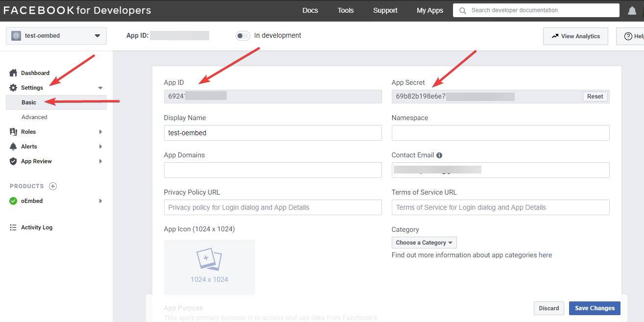The image size is (644, 322).
Task: Click the App Review shield icon
Action: click(13, 161)
